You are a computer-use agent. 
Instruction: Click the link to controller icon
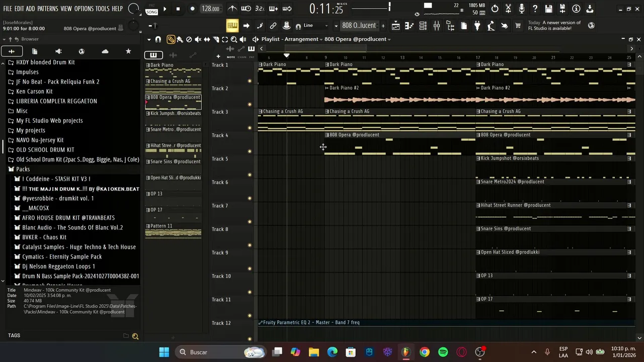click(273, 26)
